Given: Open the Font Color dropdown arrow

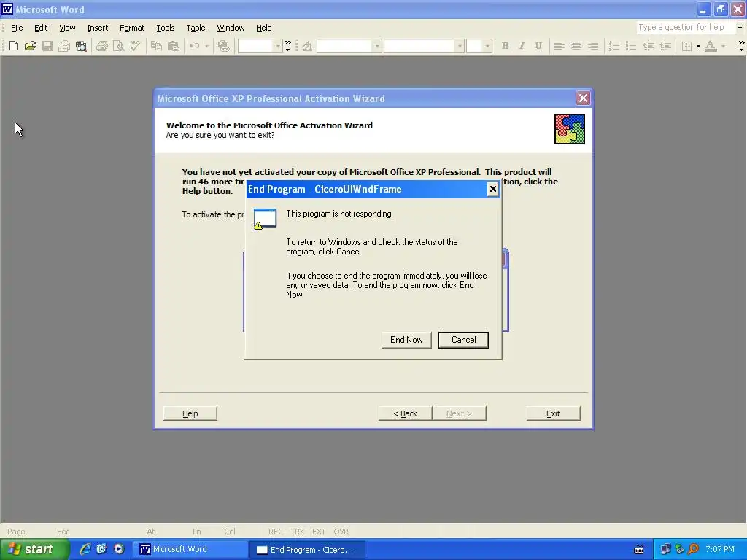Looking at the screenshot, I should pyautogui.click(x=723, y=46).
